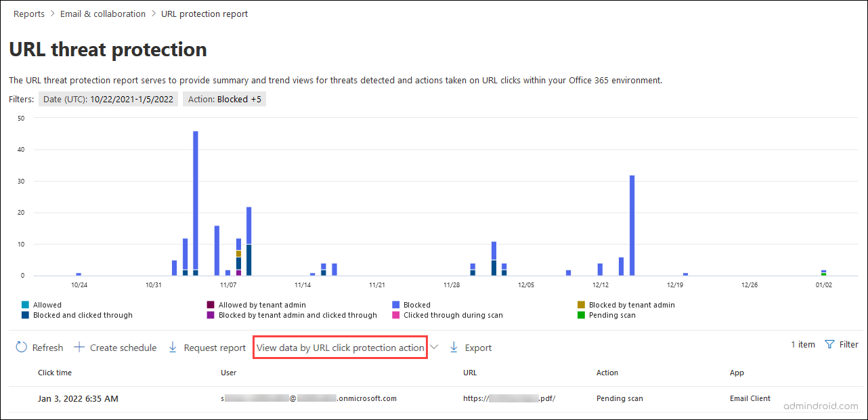
Task: Select the Reports breadcrumb item
Action: (x=28, y=14)
